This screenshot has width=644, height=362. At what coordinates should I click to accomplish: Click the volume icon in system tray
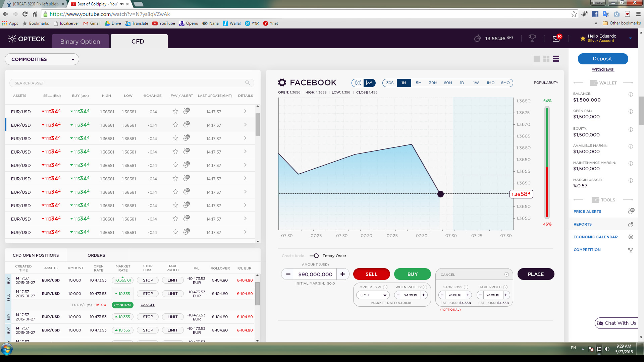607,349
